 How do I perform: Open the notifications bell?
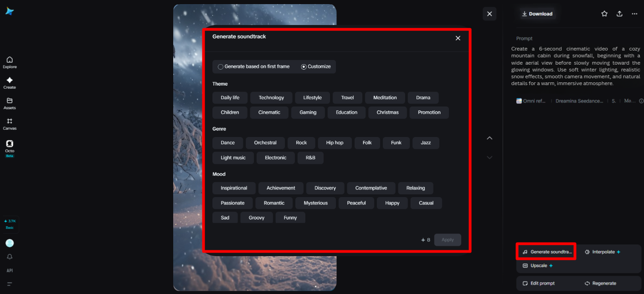(10, 257)
